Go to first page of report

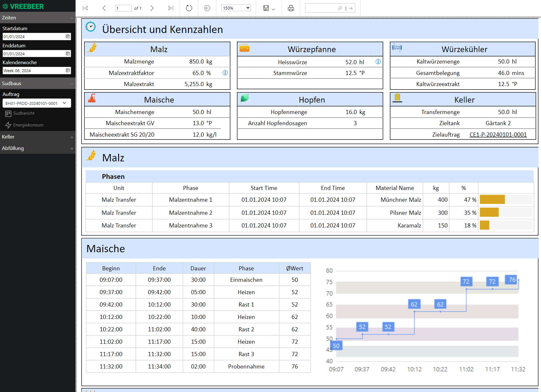[85, 8]
